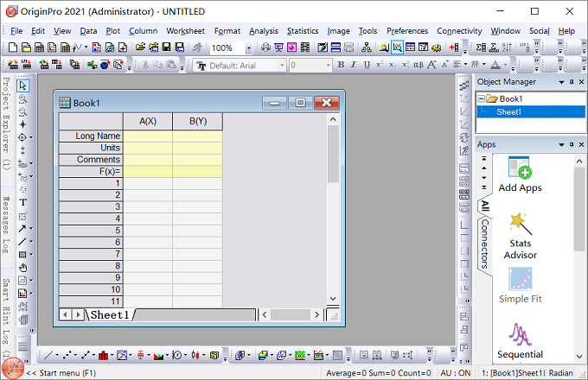Expand the line plot type arrow
The width and height of the screenshot is (588, 380).
click(x=57, y=355)
